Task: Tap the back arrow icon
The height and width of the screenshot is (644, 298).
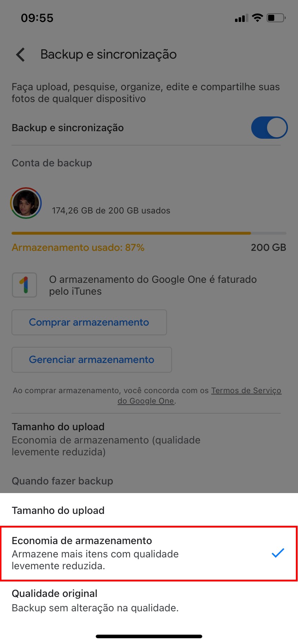Action: click(21, 55)
